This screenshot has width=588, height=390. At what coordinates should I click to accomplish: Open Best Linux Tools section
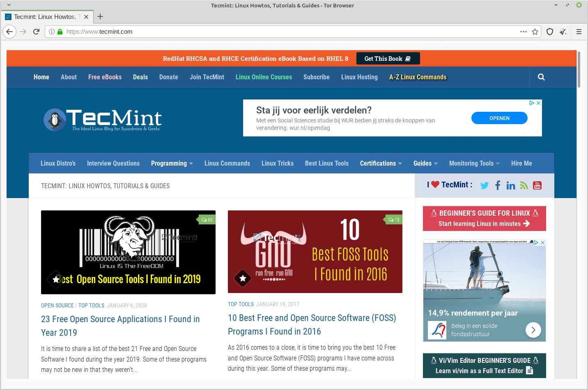click(327, 163)
